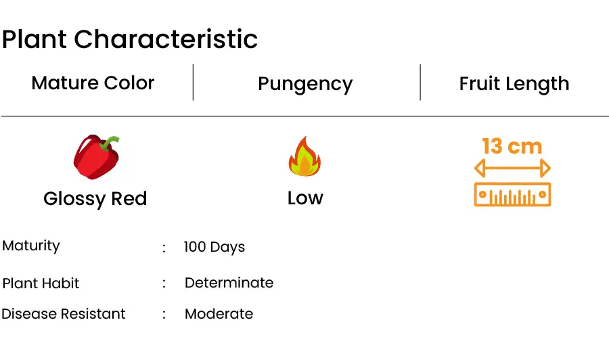Click the red bell pepper icon
This screenshot has height=364, width=609.
pyautogui.click(x=96, y=157)
